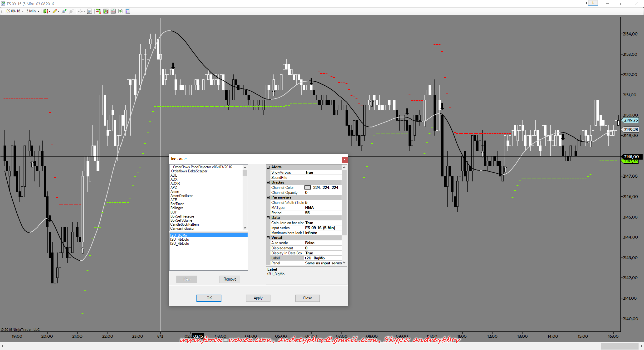Select Bollinger in the indicator list

click(x=177, y=208)
